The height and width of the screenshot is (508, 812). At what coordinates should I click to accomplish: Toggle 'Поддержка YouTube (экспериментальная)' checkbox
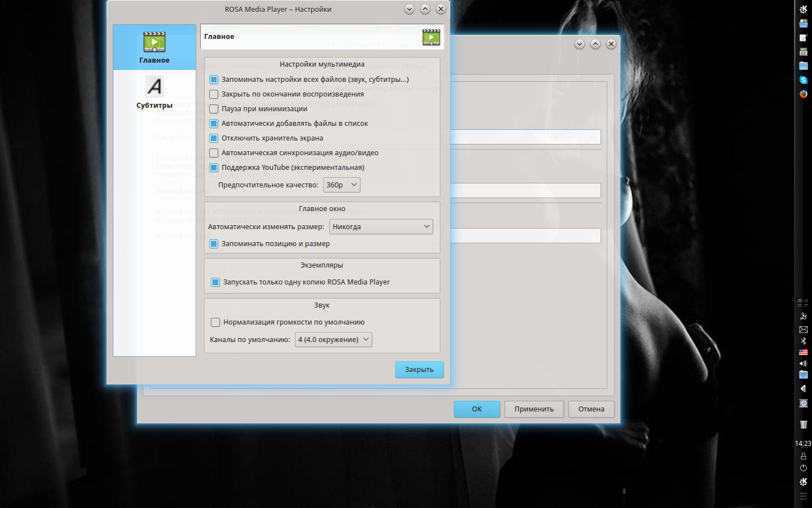[x=214, y=168]
